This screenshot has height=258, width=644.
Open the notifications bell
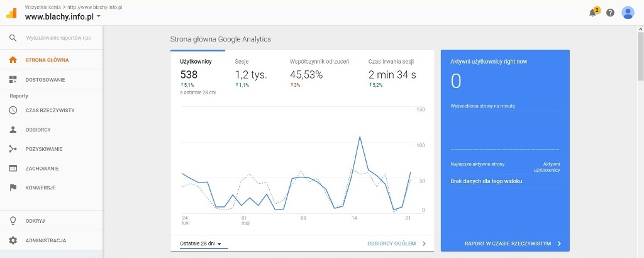point(593,13)
